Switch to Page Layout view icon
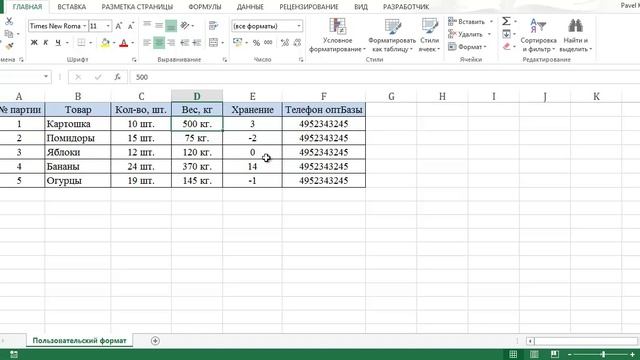This screenshot has width=640, height=360. coord(534,354)
